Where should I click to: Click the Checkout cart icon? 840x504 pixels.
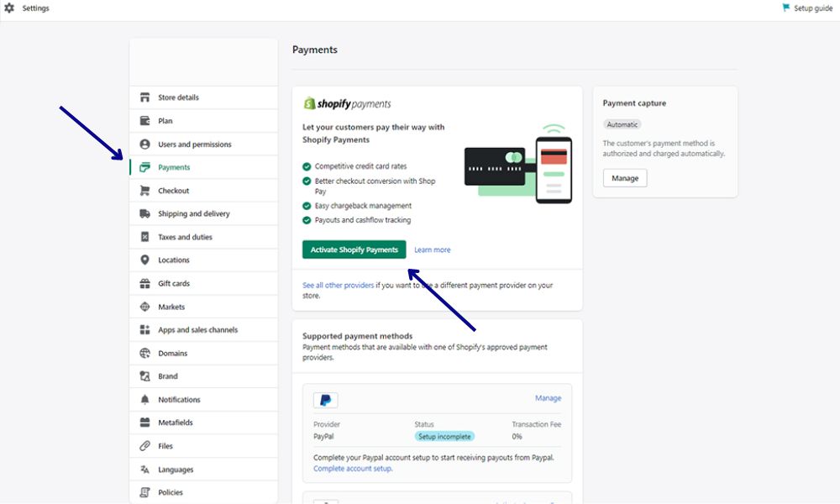[144, 191]
